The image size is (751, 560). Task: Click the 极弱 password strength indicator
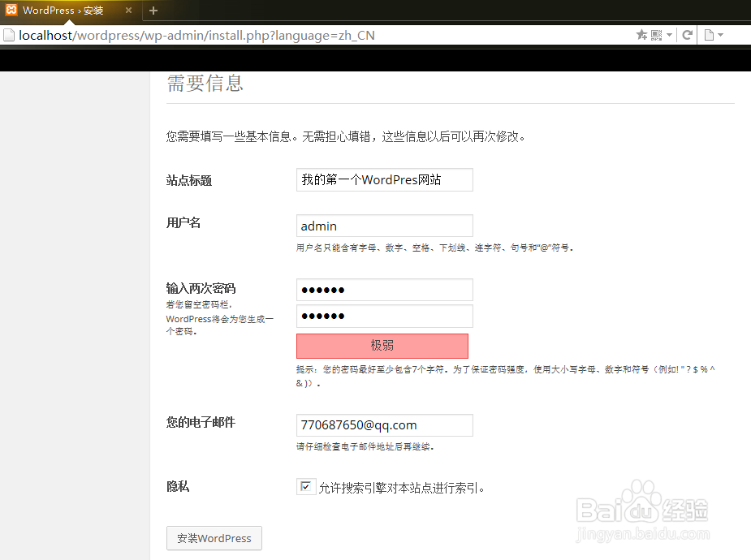(382, 346)
